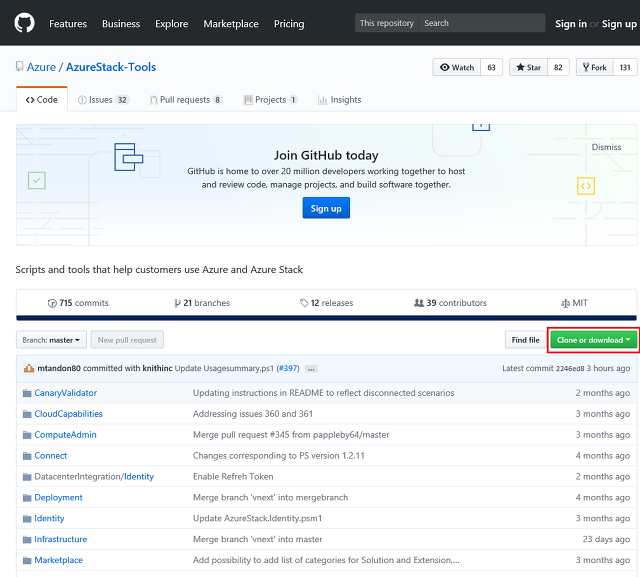Open the Infrastructure folder
640x577 pixels.
pos(60,539)
